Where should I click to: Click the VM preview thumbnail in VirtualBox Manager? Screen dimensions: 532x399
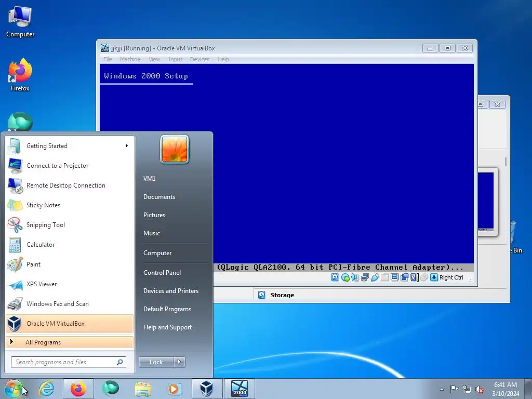(x=486, y=202)
